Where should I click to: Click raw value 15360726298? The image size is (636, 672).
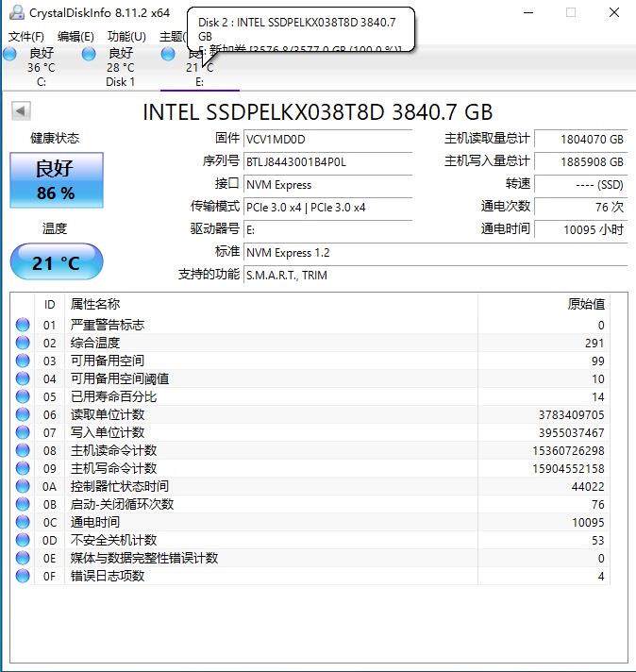point(568,451)
